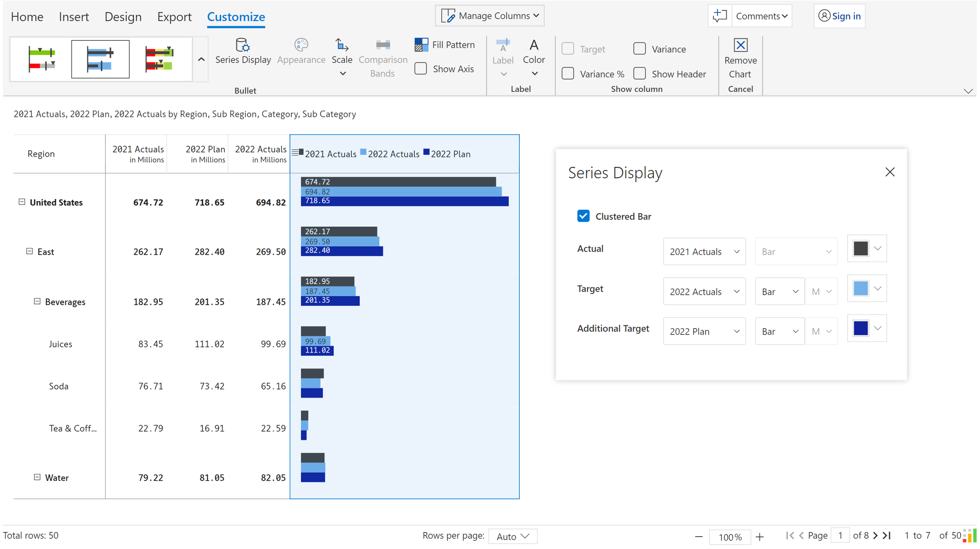Viewport: 980px width, 549px height.
Task: Collapse the United States row
Action: (22, 202)
